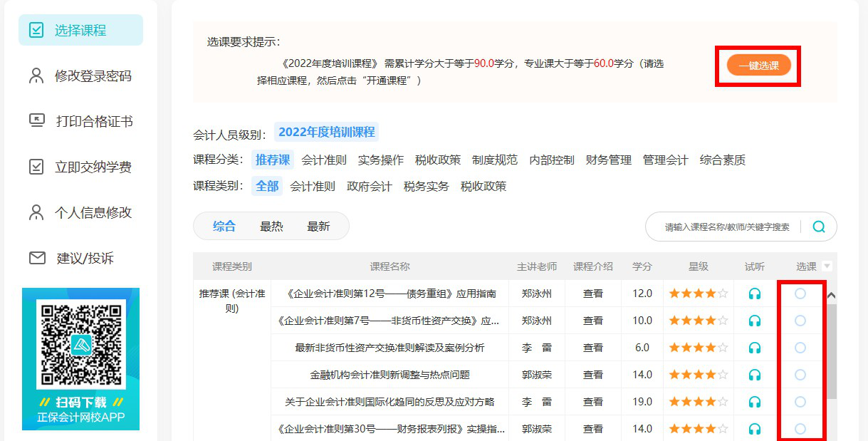Play trial audio for 债务重组 course
The image size is (868, 441).
(754, 293)
